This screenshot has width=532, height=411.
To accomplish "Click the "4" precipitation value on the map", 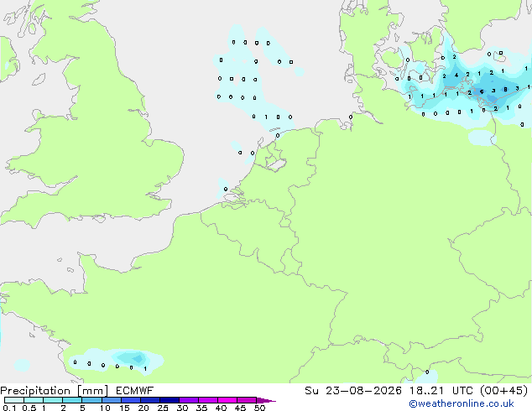I will click(456, 75).
